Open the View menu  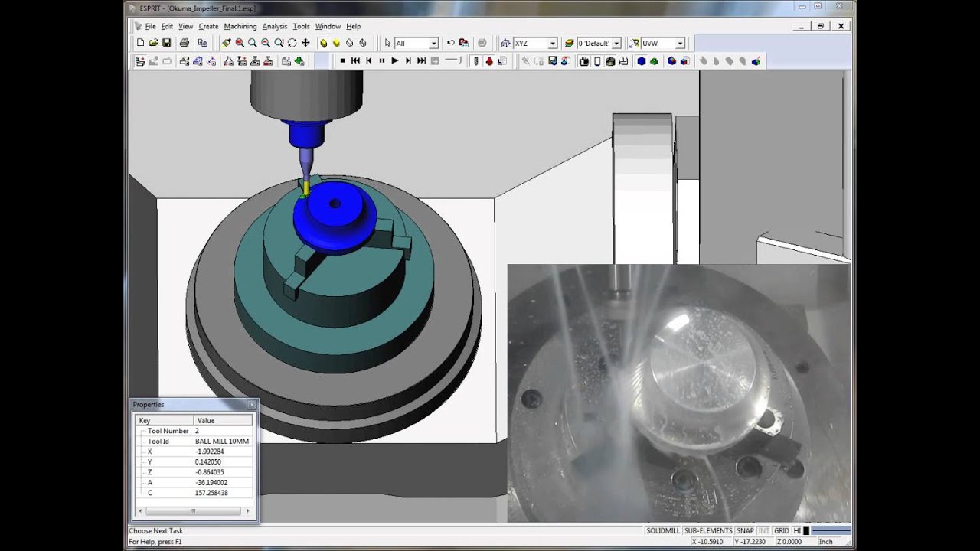pos(185,26)
